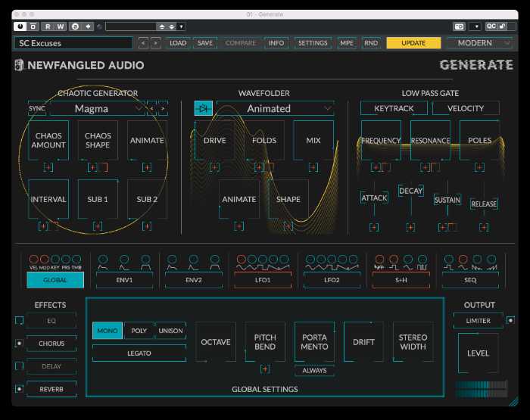Select the SEQ tab
The width and height of the screenshot is (530, 420).
[x=470, y=280]
